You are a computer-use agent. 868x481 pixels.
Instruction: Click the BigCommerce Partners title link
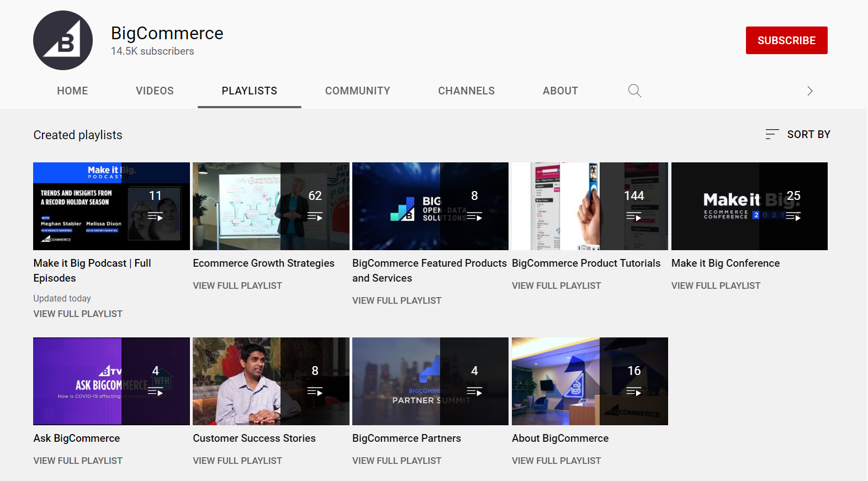point(406,438)
